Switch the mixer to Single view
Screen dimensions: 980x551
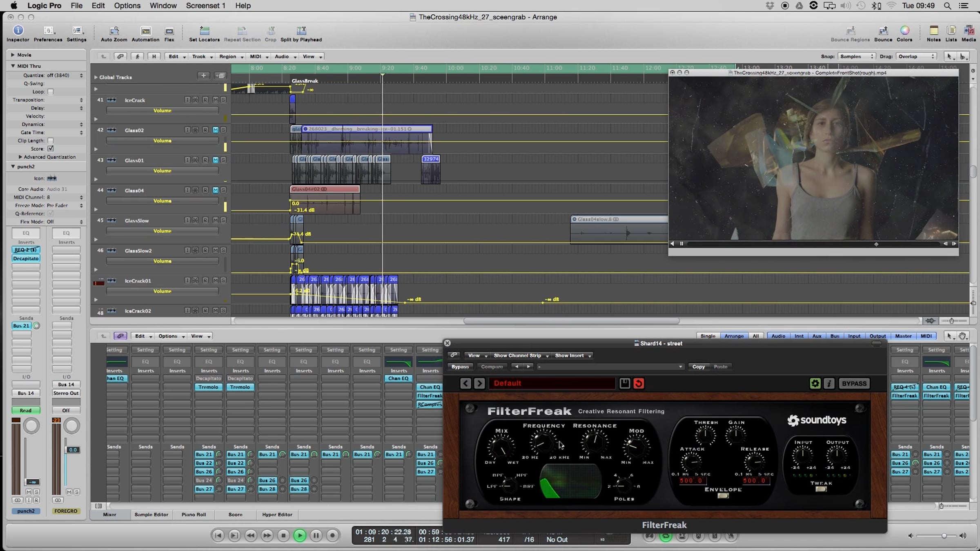pyautogui.click(x=708, y=336)
